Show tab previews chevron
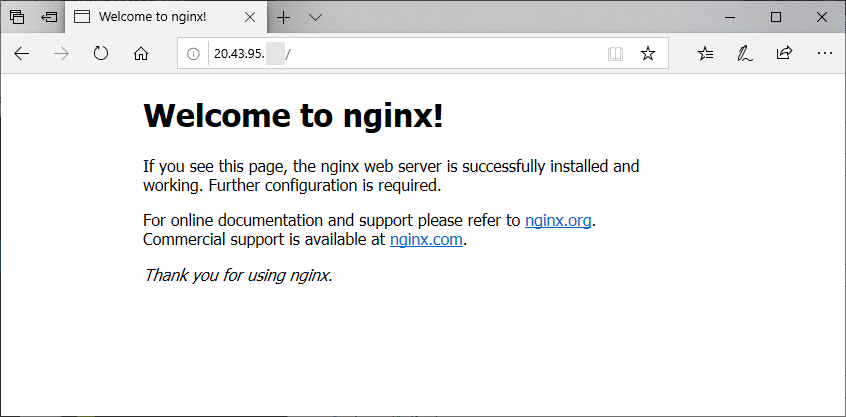The height and width of the screenshot is (417, 846). 315,17
